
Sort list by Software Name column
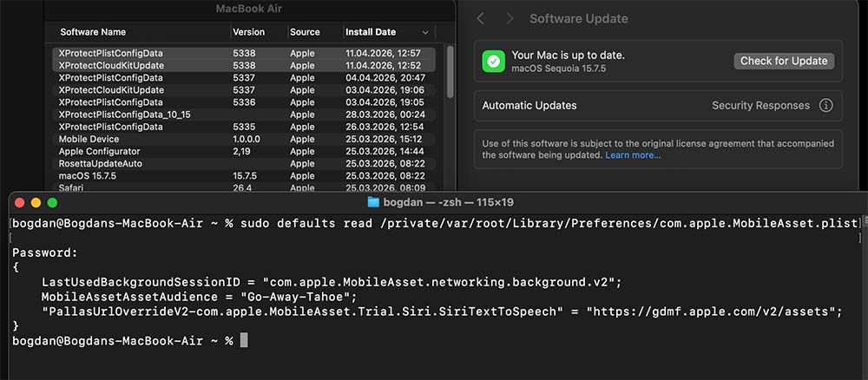pyautogui.click(x=93, y=32)
